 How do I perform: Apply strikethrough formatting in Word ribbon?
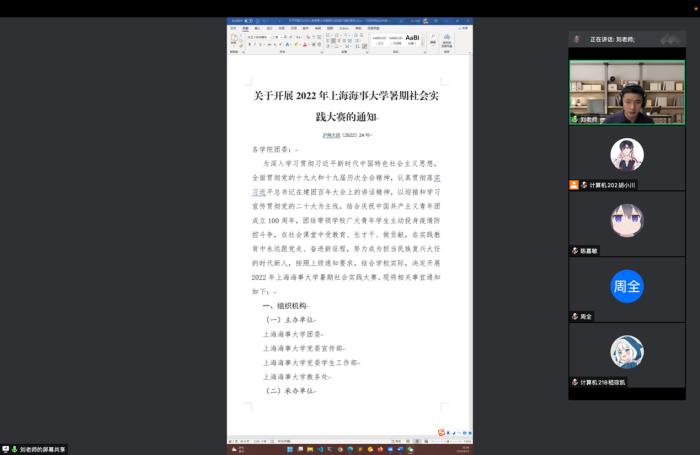click(269, 45)
